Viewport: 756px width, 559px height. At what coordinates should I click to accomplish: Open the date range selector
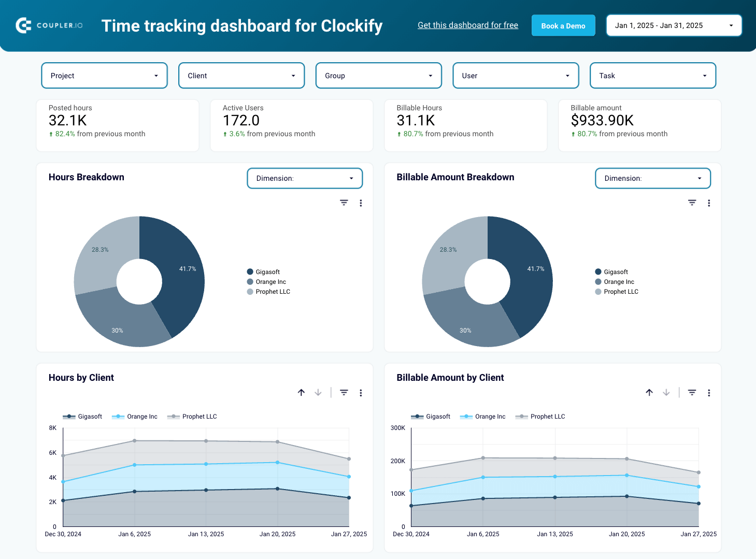(674, 25)
